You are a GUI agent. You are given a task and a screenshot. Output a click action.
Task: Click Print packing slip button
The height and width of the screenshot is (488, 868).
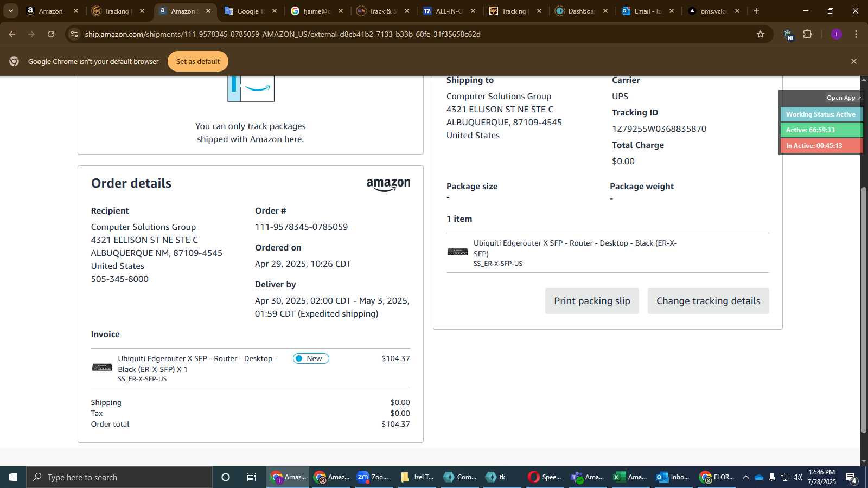tap(592, 301)
